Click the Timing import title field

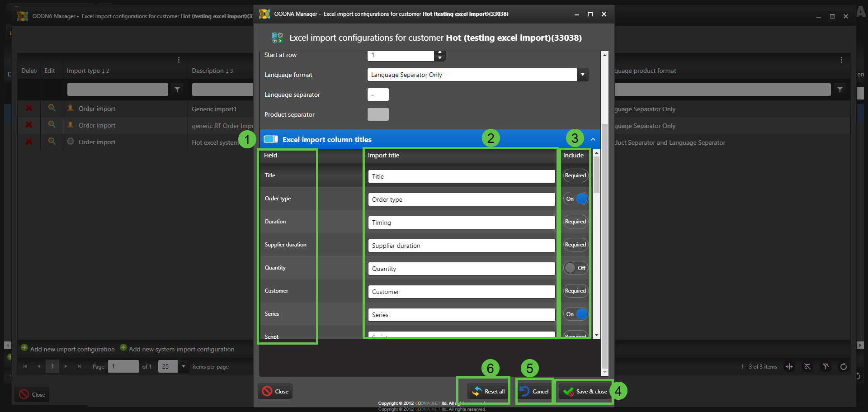(461, 223)
